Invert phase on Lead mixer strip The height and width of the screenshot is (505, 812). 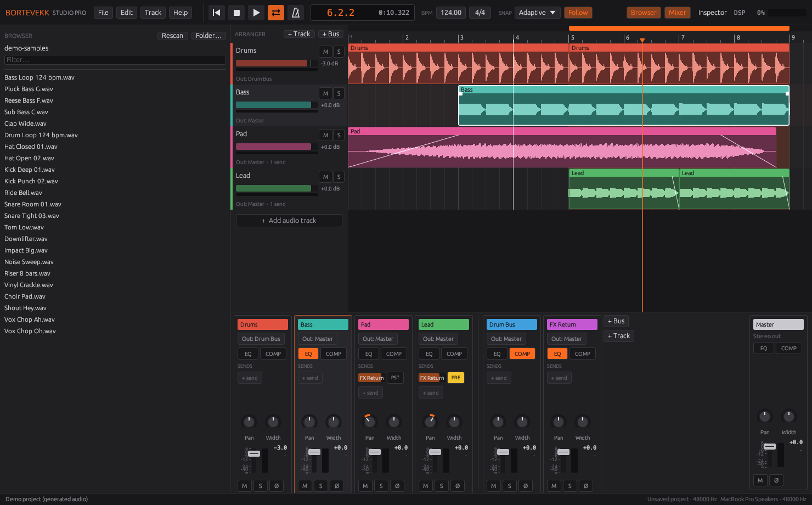(x=458, y=486)
